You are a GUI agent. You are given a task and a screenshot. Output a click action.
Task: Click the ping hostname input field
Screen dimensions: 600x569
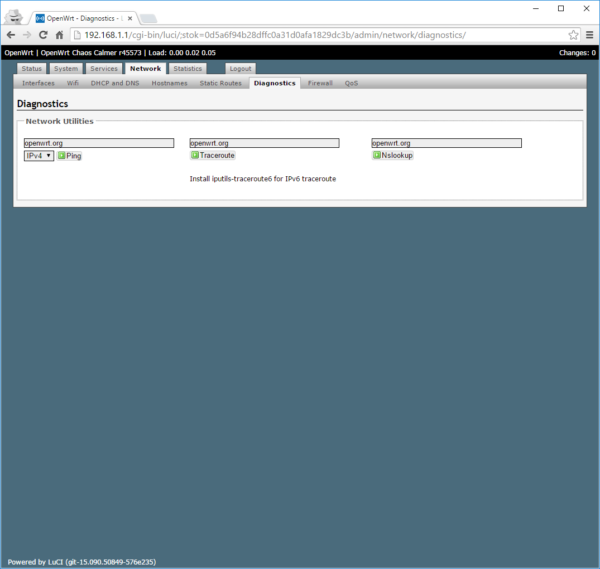[98, 143]
